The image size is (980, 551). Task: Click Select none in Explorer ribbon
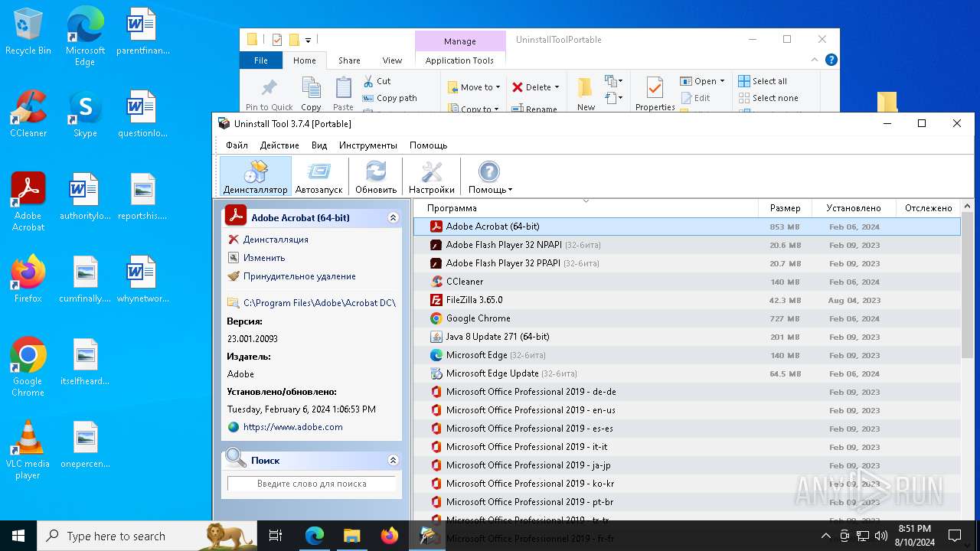(768, 98)
